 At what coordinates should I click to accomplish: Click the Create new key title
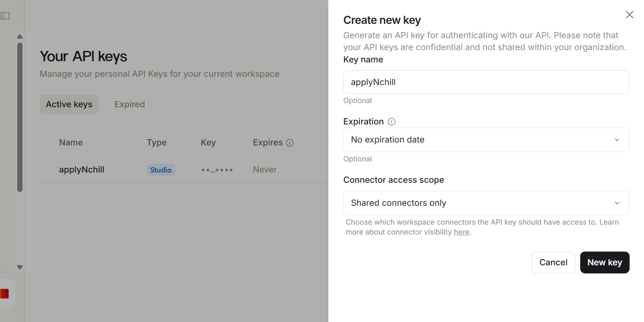pyautogui.click(x=382, y=20)
